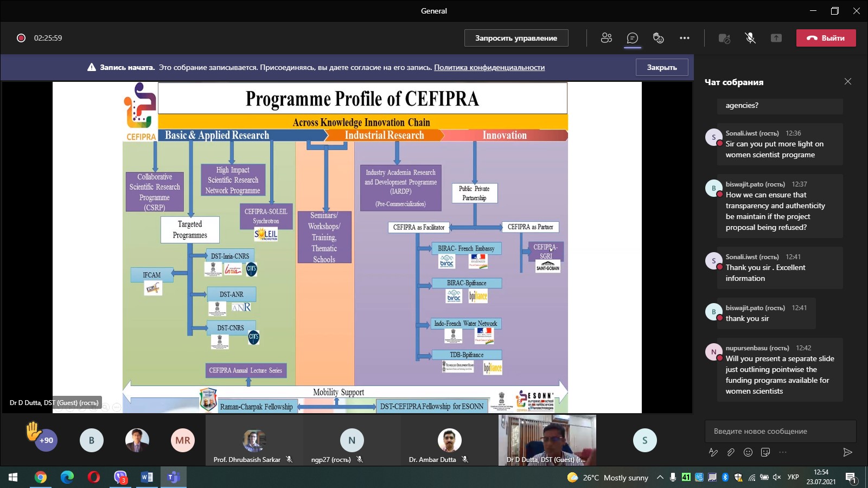Click the share content icon
Image resolution: width=868 pixels, height=488 pixels.
point(776,38)
